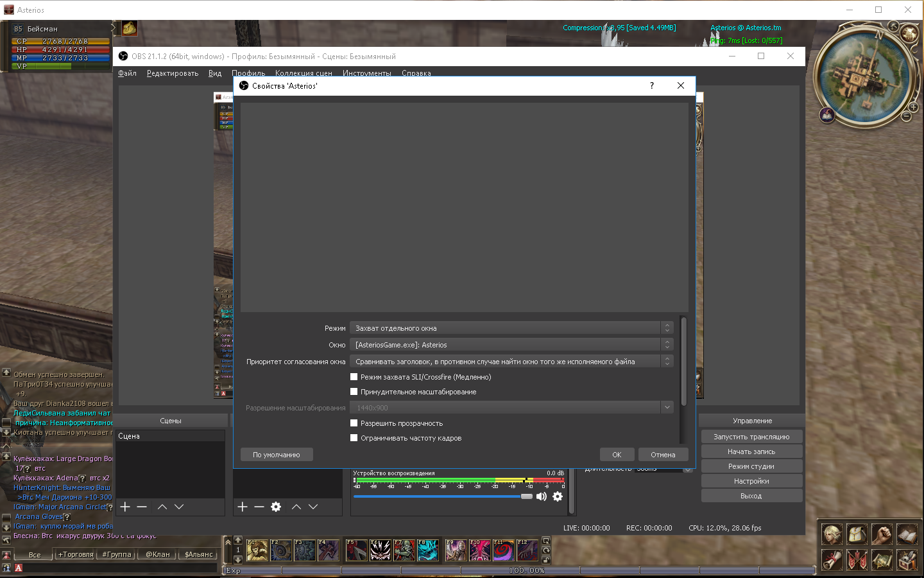This screenshot has width=924, height=578.
Task: Move source down with arrow icon
Action: click(x=313, y=507)
